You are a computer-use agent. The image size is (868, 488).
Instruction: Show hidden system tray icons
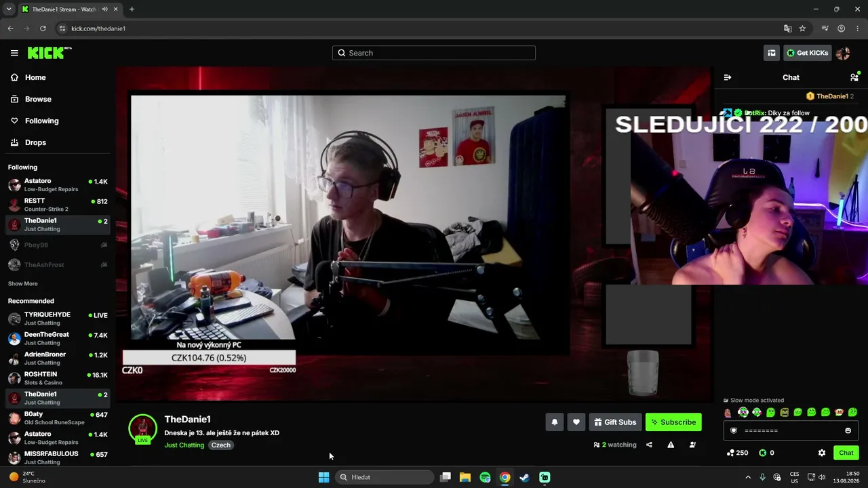coord(748,477)
